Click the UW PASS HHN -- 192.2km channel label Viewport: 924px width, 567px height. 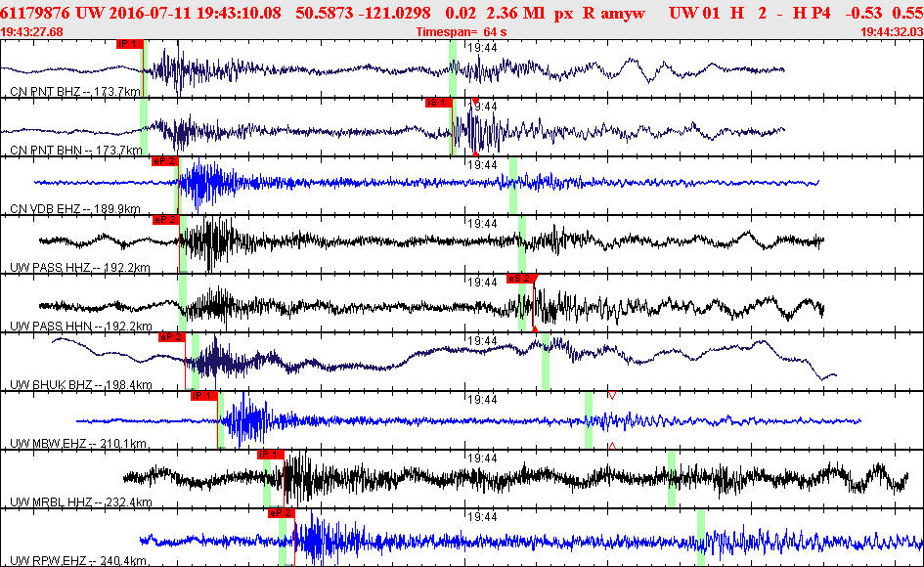(x=81, y=326)
